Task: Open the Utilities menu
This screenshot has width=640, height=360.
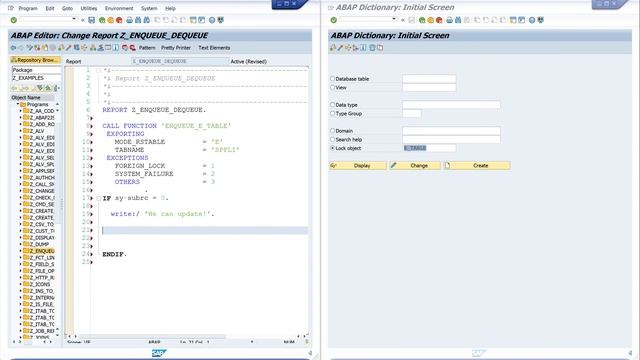Action: click(89, 8)
